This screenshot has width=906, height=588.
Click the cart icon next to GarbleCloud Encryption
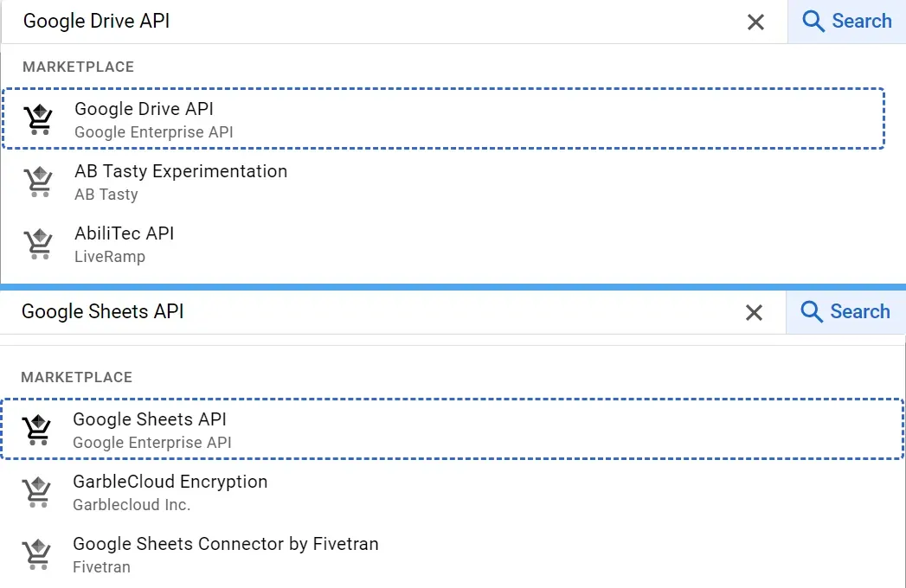[x=37, y=491]
